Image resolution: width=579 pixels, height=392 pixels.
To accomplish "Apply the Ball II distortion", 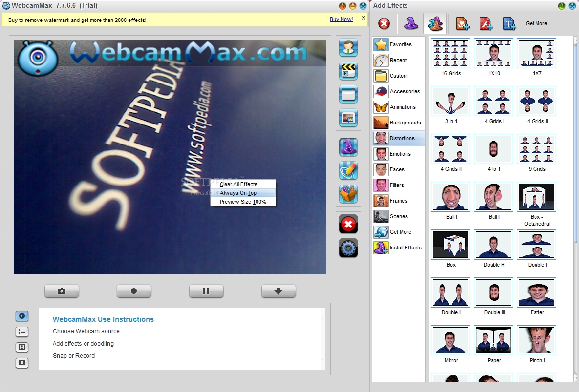I will (493, 197).
